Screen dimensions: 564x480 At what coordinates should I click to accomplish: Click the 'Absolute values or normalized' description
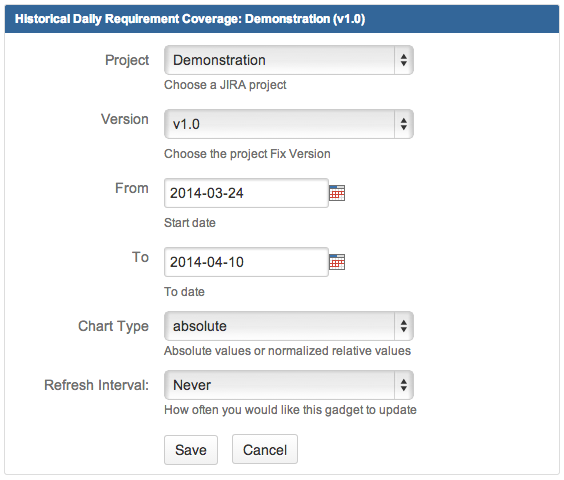287,351
